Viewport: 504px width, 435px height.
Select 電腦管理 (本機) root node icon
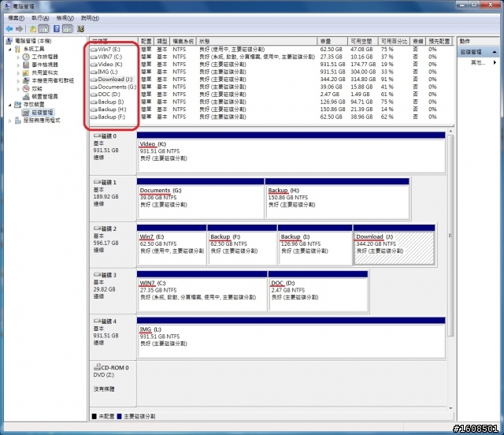click(9, 41)
